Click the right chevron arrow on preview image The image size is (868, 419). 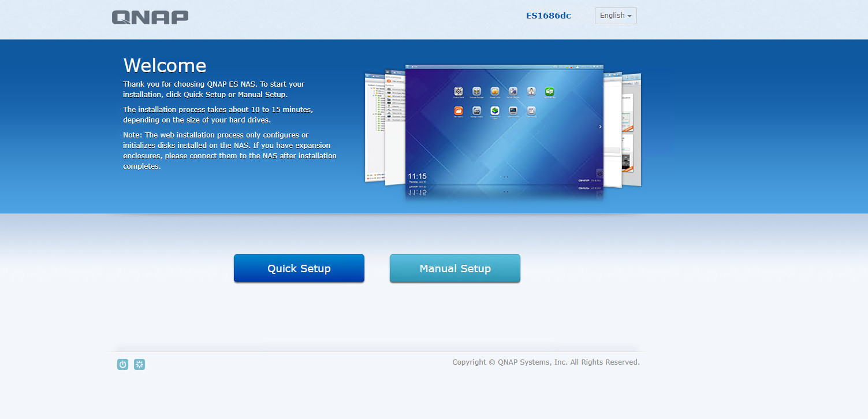600,127
